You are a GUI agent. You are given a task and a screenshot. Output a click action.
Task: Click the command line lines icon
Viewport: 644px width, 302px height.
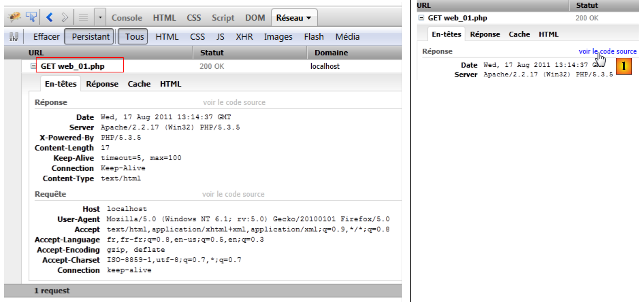click(x=83, y=17)
